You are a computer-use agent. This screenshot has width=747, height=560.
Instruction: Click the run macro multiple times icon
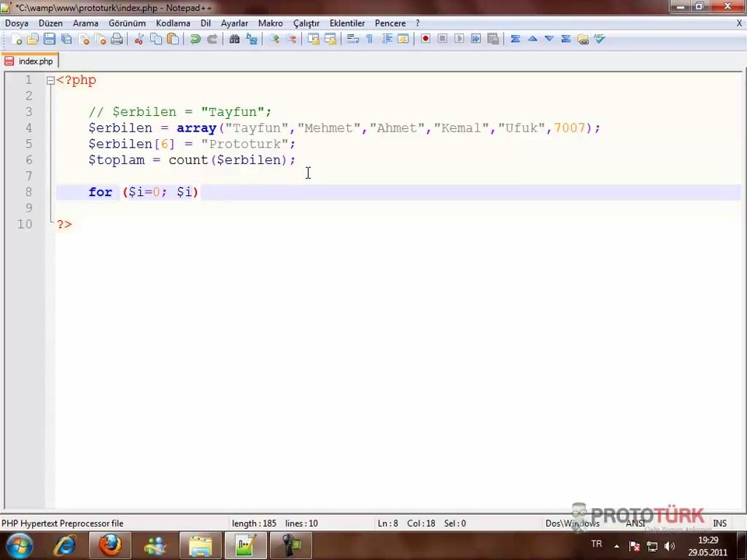[x=476, y=39]
